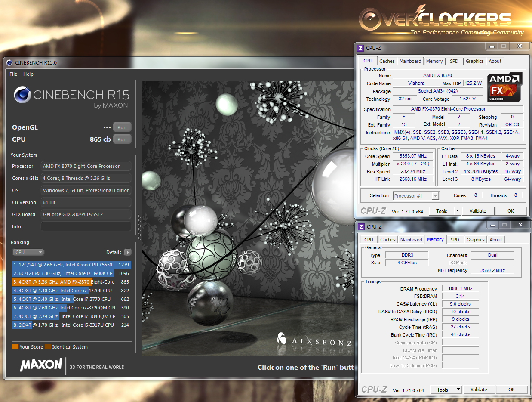Viewport: 532px width, 402px height.
Task: Click the FSB:DRAM ratio value 3:14
Action: [460, 296]
